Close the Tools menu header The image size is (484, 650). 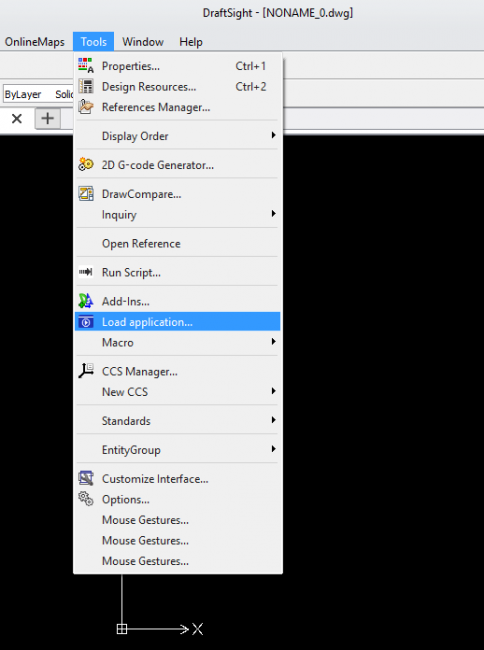94,42
